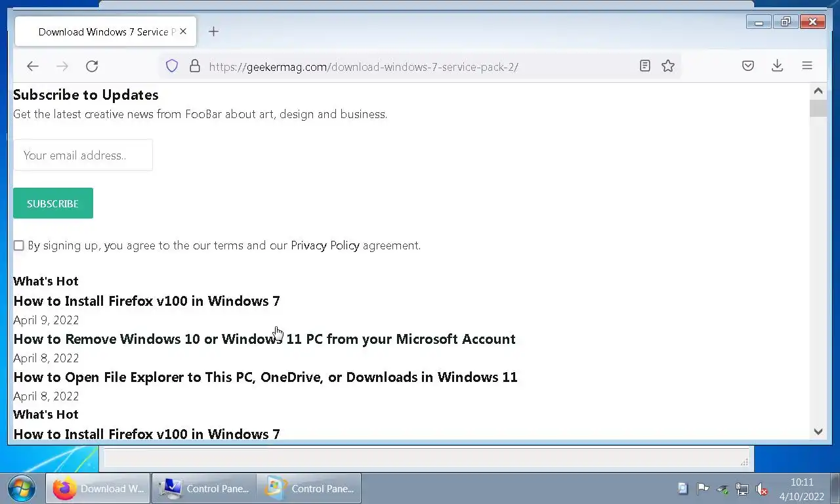
Task: Click the SUBSCRIBE button
Action: (x=53, y=203)
